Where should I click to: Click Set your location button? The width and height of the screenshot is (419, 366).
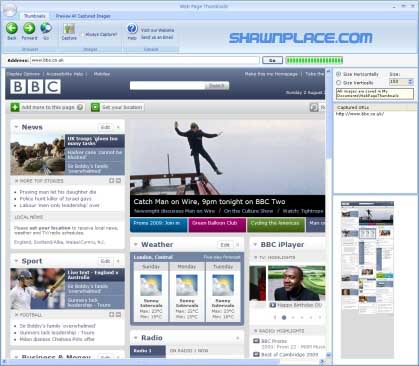(117, 107)
